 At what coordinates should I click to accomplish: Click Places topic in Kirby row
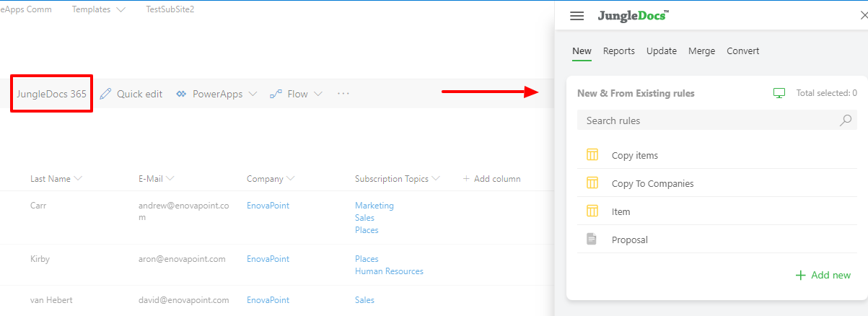pyautogui.click(x=367, y=259)
